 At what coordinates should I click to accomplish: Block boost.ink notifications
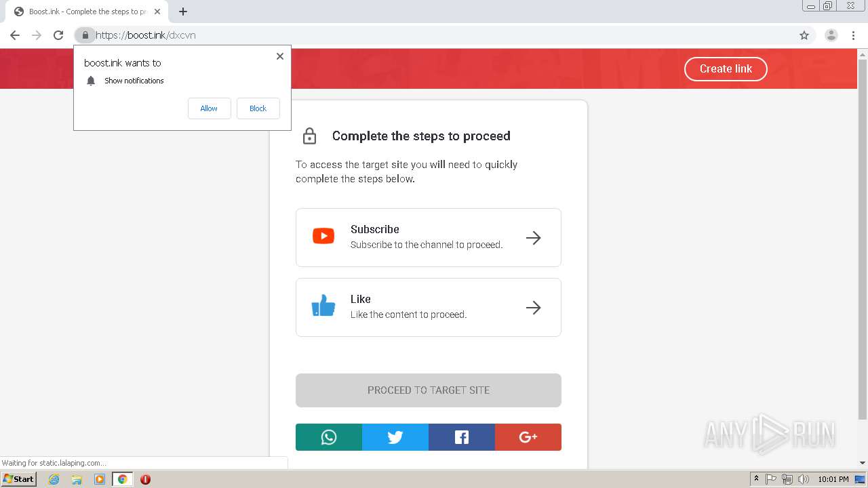258,108
